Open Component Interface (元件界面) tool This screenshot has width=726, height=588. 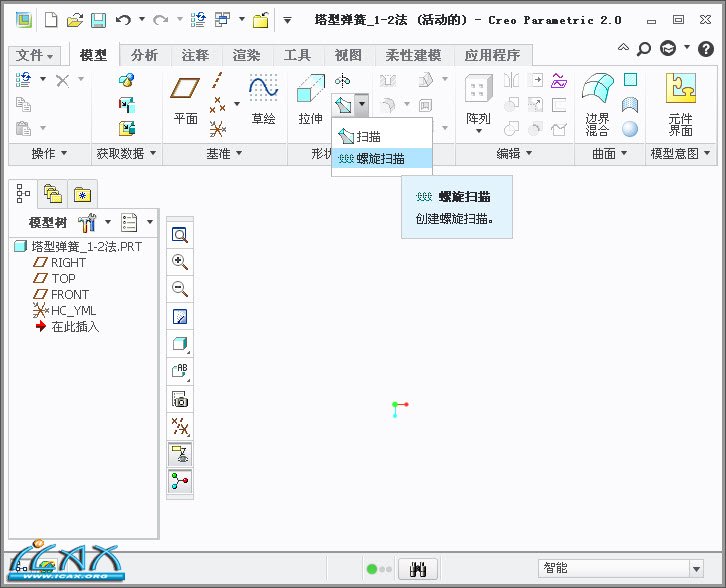tap(681, 105)
